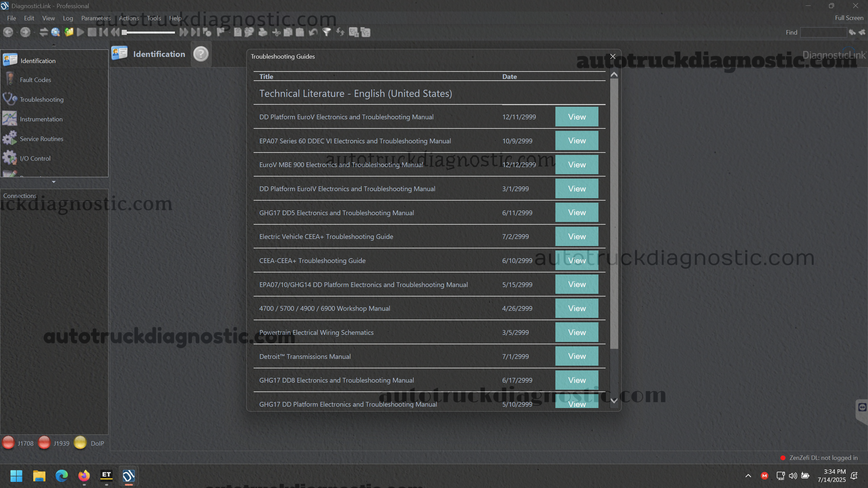Click the printer icon in toolbar
The height and width of the screenshot is (488, 868).
(x=263, y=32)
